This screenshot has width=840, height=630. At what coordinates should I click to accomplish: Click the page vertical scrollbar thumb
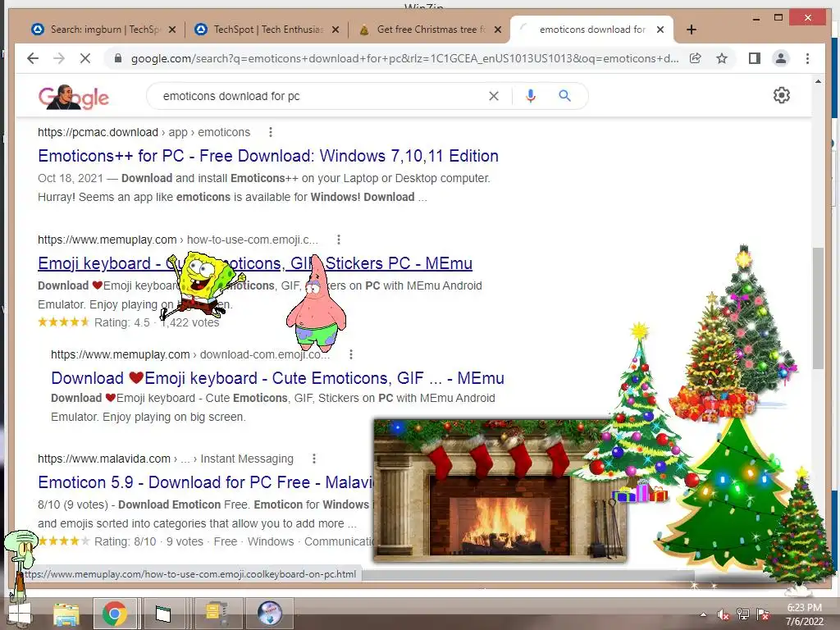(x=818, y=308)
